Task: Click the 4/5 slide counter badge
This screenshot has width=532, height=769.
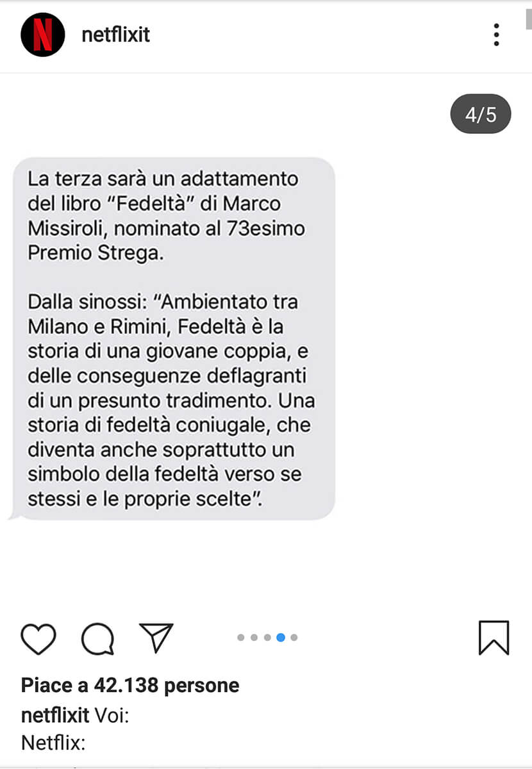Action: (x=481, y=114)
